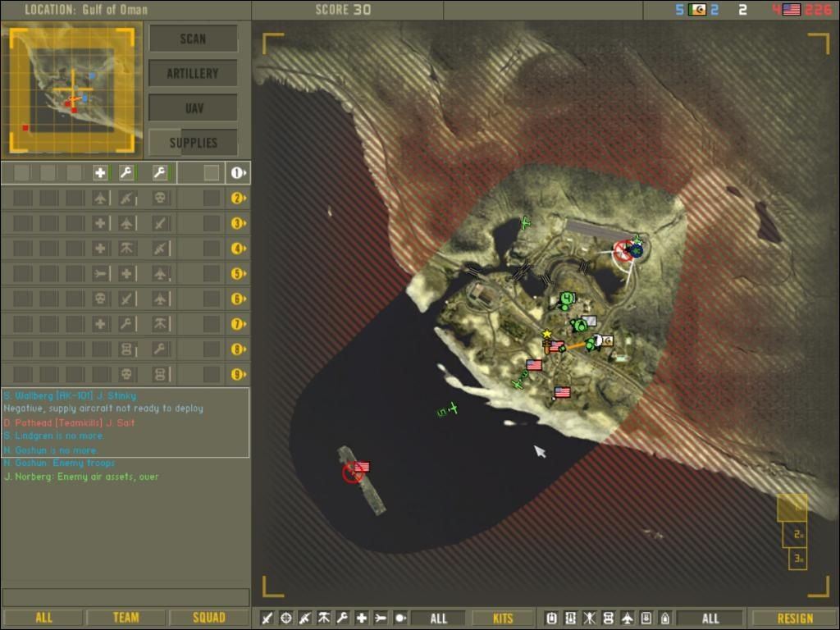Click commander star icon on map
Viewport: 840px width, 630px height.
546,334
